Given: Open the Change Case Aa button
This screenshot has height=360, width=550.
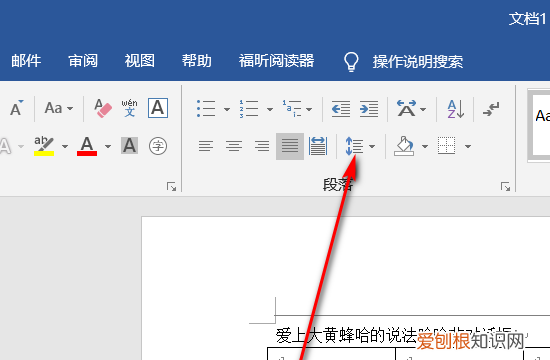Looking at the screenshot, I should (x=53, y=108).
